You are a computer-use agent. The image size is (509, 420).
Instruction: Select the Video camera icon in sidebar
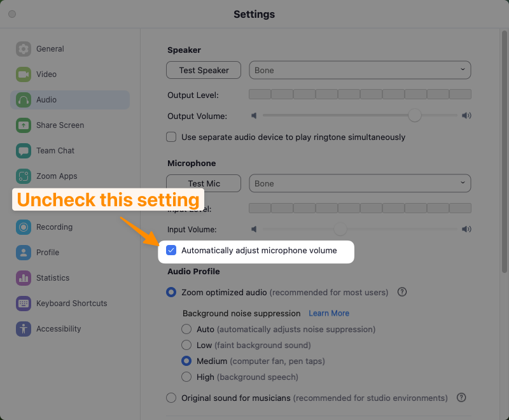[x=24, y=74]
